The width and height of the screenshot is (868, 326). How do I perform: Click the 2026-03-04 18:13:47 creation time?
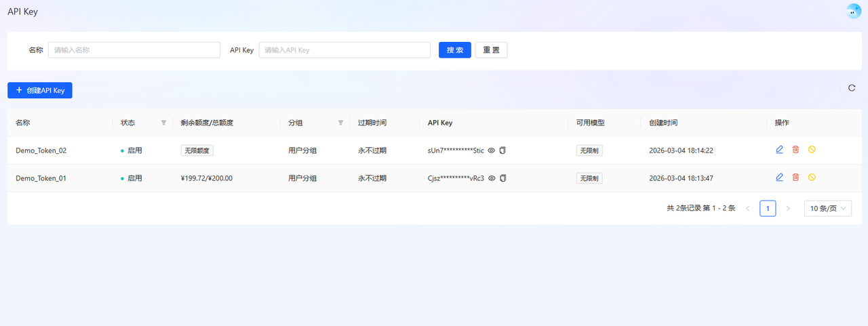pyautogui.click(x=681, y=178)
